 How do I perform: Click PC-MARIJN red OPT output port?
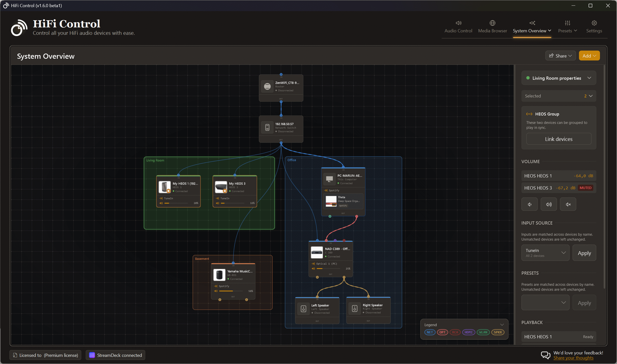[356, 216]
